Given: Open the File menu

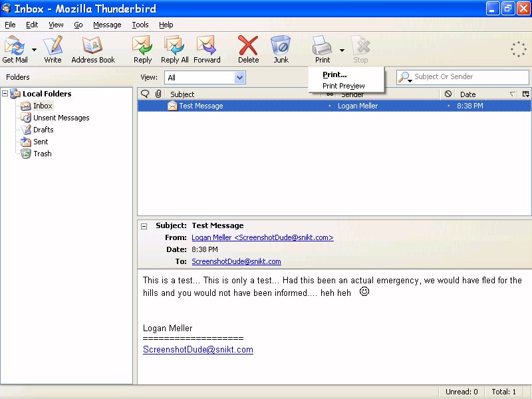Looking at the screenshot, I should pos(10,25).
